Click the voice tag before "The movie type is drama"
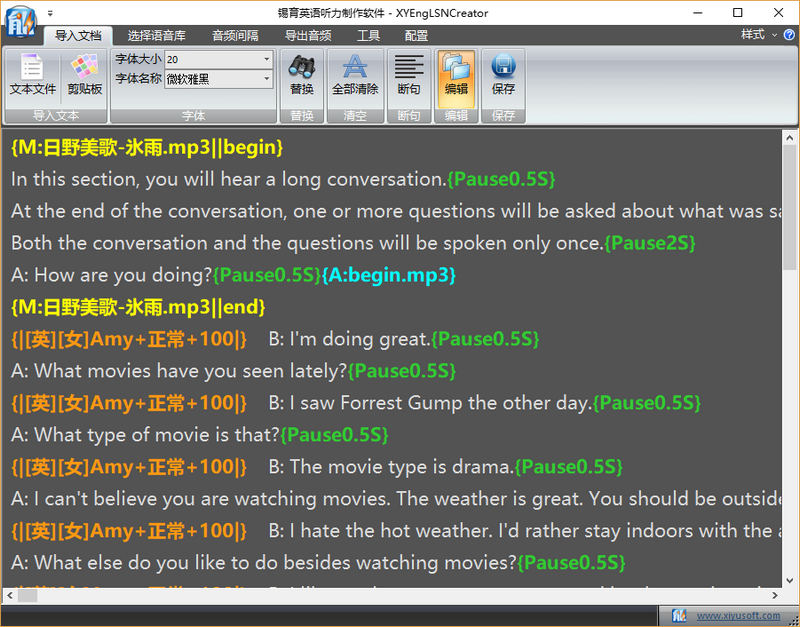Screen dimensions: 800x627 (129, 467)
